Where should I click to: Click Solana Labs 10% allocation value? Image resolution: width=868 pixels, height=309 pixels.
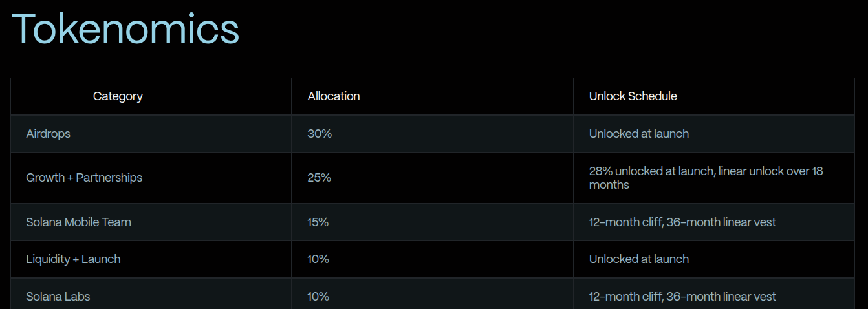(318, 297)
